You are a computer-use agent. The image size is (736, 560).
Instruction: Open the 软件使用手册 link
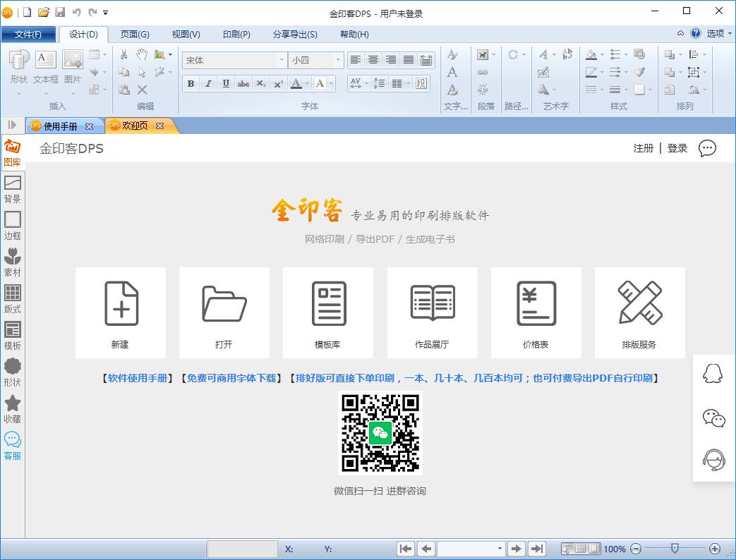(138, 378)
